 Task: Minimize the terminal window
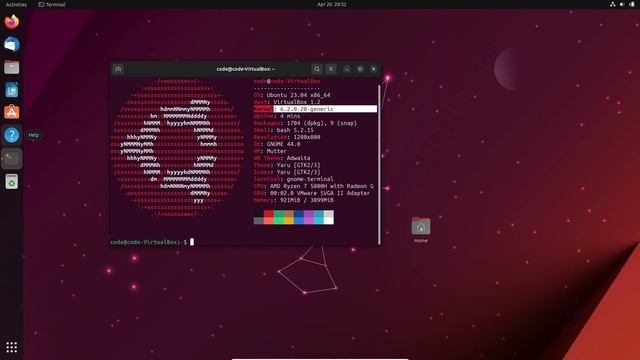point(347,69)
